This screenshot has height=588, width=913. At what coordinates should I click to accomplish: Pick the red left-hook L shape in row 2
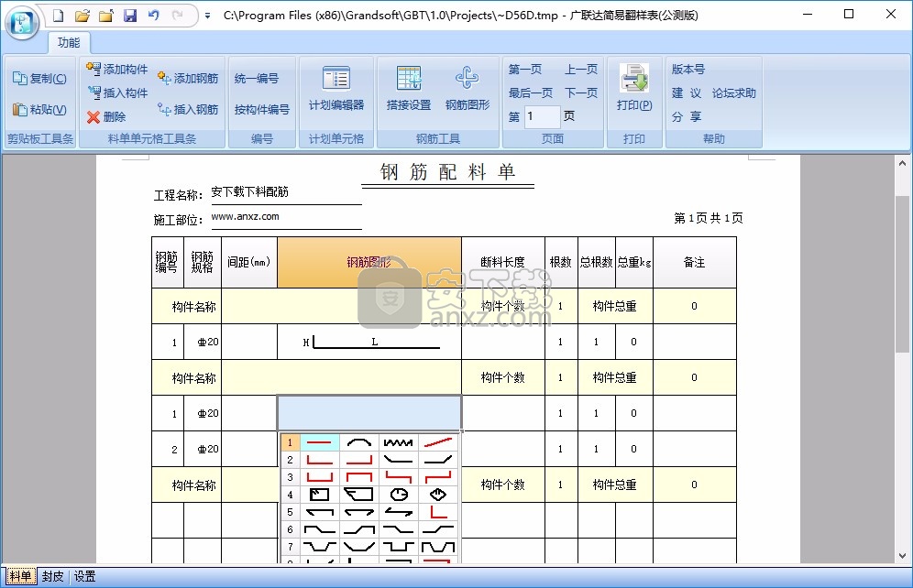pos(319,460)
